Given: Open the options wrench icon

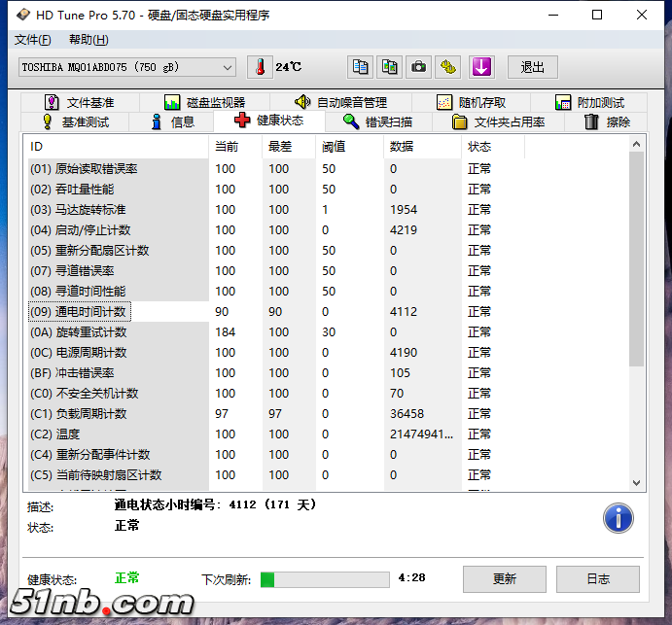Looking at the screenshot, I should [x=447, y=67].
